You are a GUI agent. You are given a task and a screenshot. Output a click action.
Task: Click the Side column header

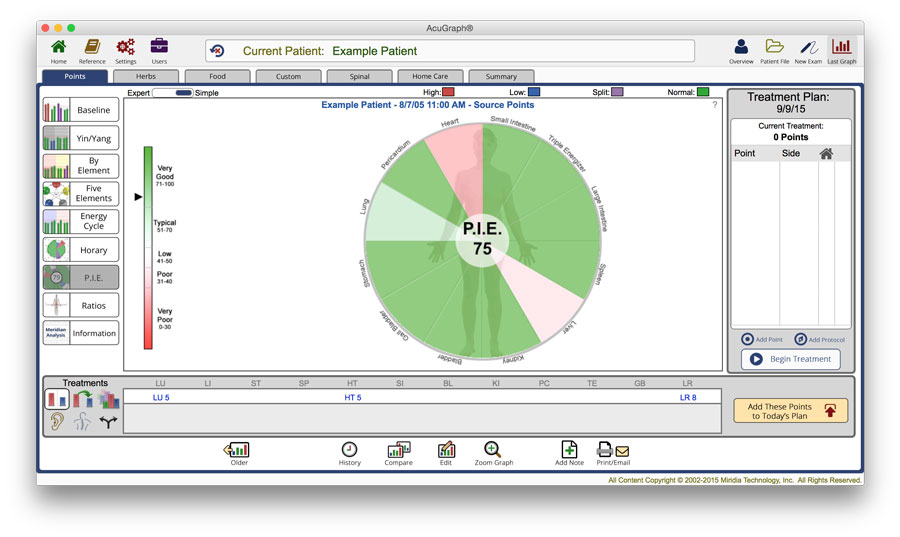[790, 153]
